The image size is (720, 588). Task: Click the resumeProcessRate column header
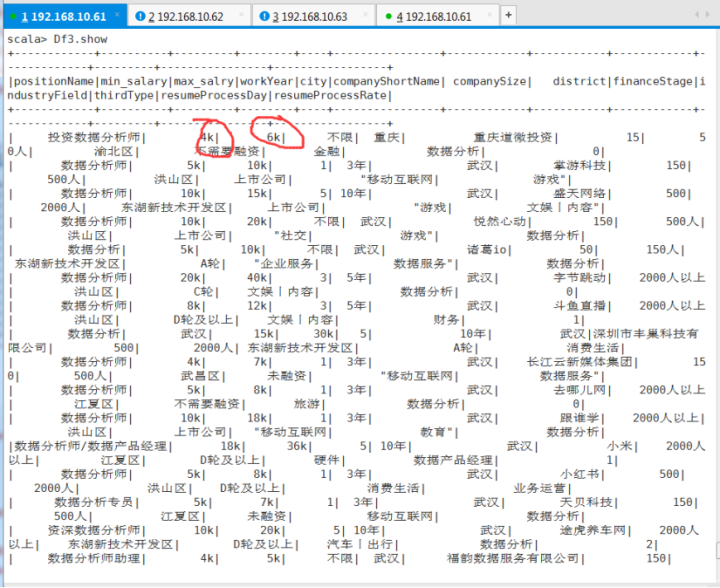coord(331,95)
